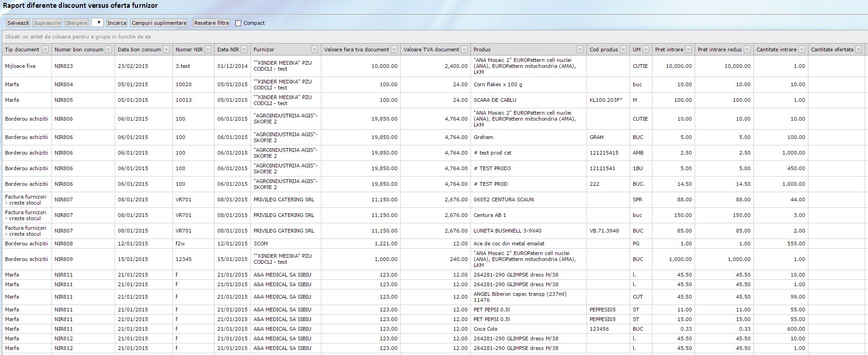The image size is (868, 355).
Task: Click the Incarca button
Action: 117,23
